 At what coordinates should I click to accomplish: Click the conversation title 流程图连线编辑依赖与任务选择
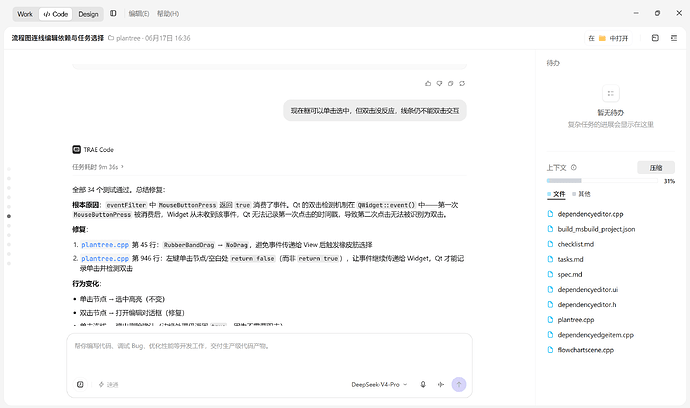tap(58, 38)
